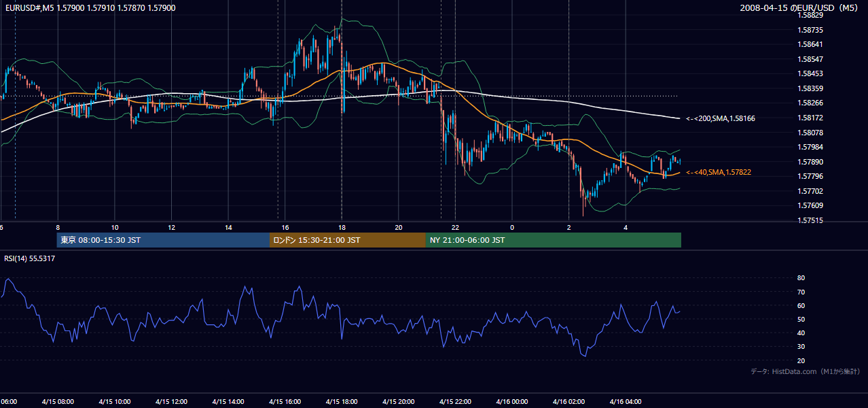Click the 4/15 18:00 date label
The width and height of the screenshot is (868, 408).
pyautogui.click(x=342, y=402)
